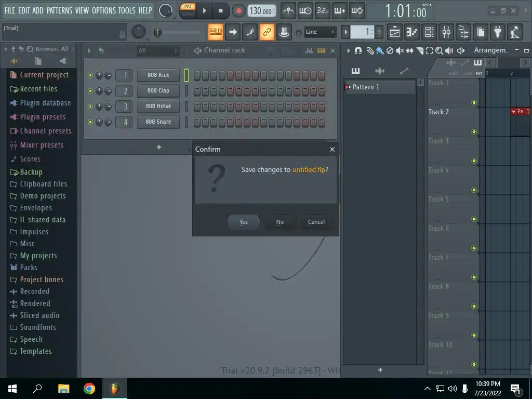Click the 808 Snare channel button
This screenshot has width=532, height=399.
(158, 122)
